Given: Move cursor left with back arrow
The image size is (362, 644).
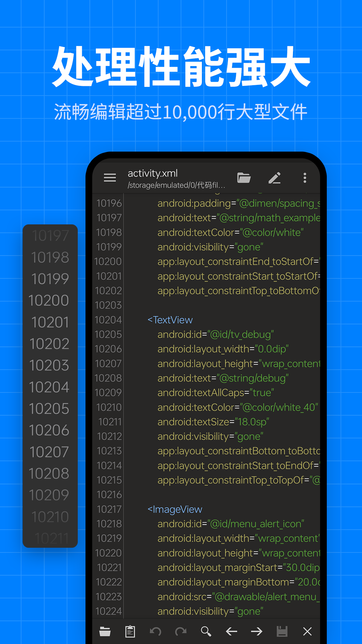Looking at the screenshot, I should (231, 632).
